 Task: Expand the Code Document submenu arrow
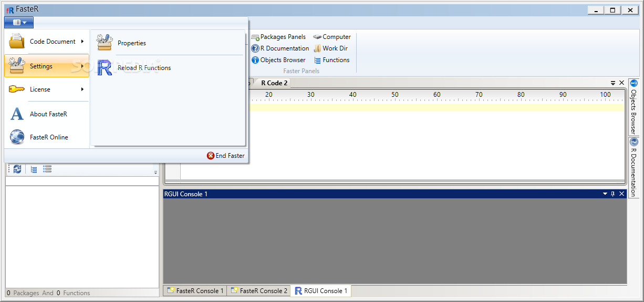[82, 42]
